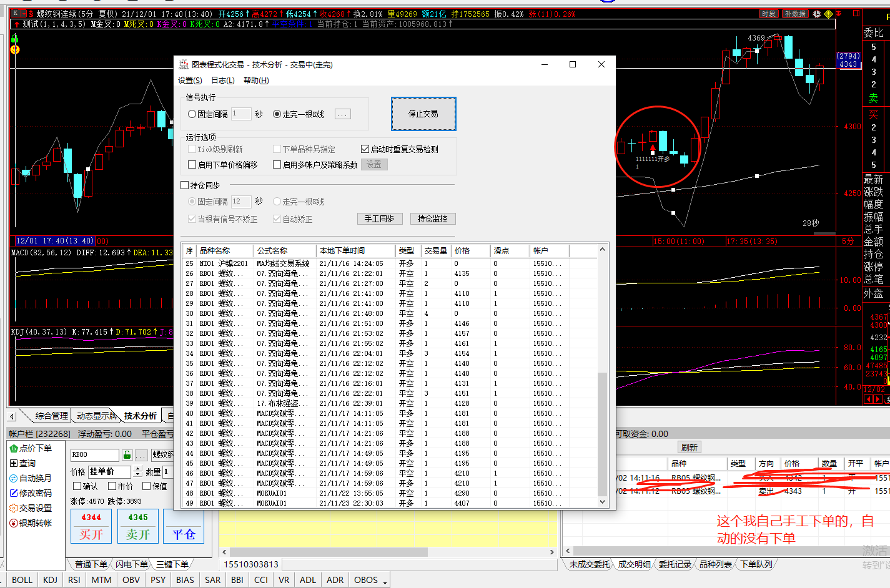
Task: Click the 停止交易 button
Action: pos(423,114)
